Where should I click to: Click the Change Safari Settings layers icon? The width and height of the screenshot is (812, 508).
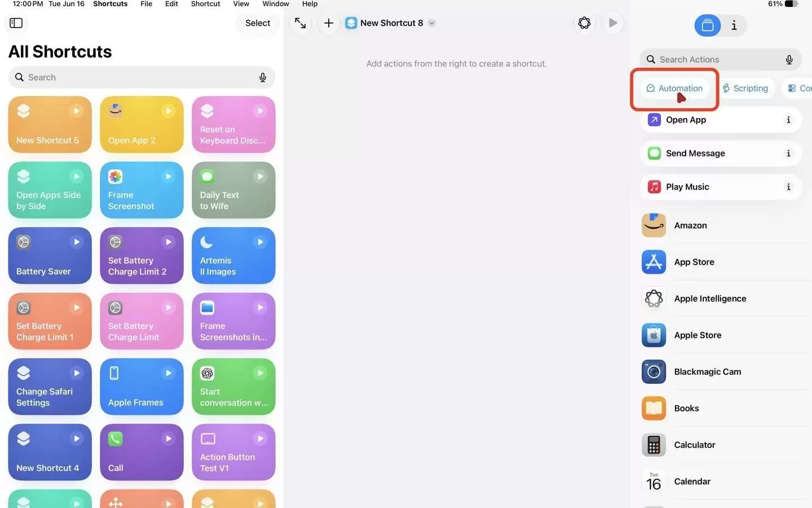click(x=24, y=373)
